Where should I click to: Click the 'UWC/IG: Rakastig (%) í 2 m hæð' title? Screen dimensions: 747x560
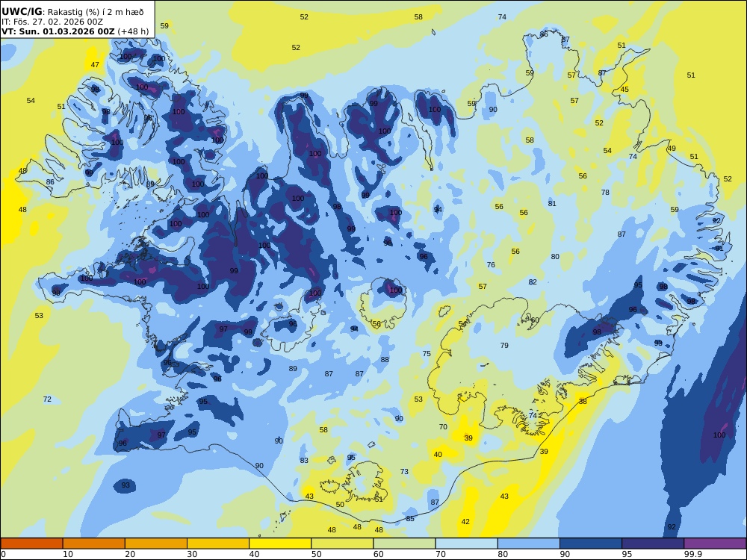(72, 12)
